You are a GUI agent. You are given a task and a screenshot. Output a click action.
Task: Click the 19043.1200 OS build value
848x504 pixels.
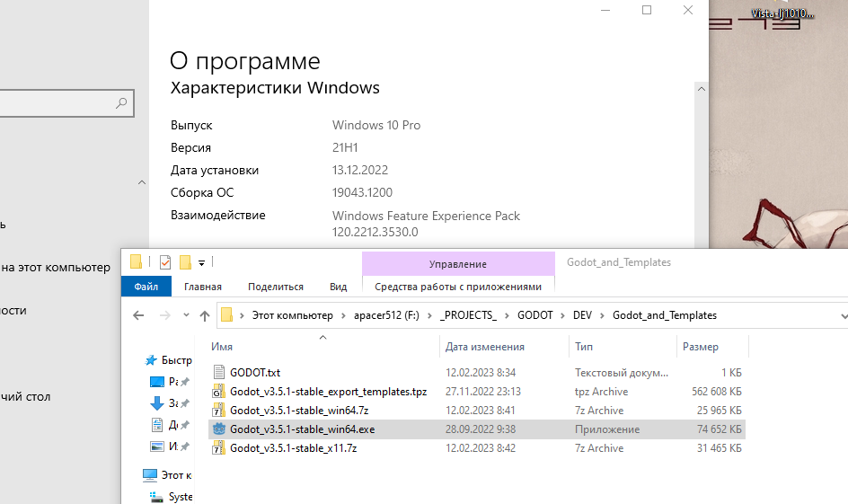pyautogui.click(x=362, y=192)
